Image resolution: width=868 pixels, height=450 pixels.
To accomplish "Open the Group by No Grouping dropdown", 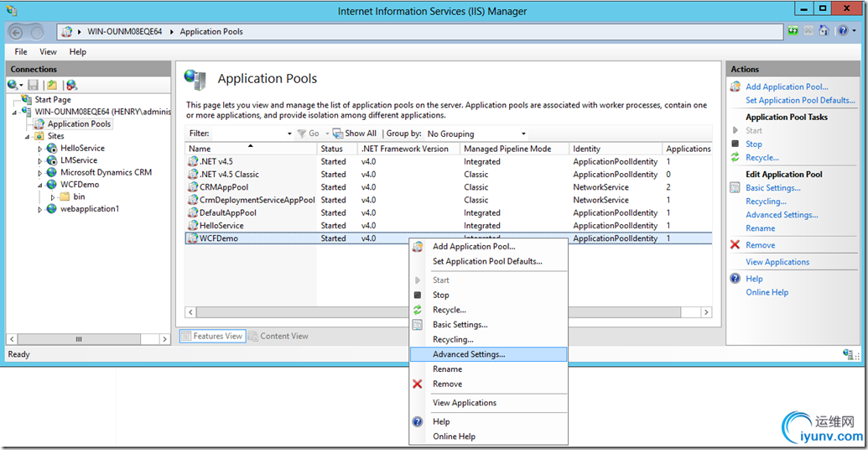I will [x=476, y=133].
